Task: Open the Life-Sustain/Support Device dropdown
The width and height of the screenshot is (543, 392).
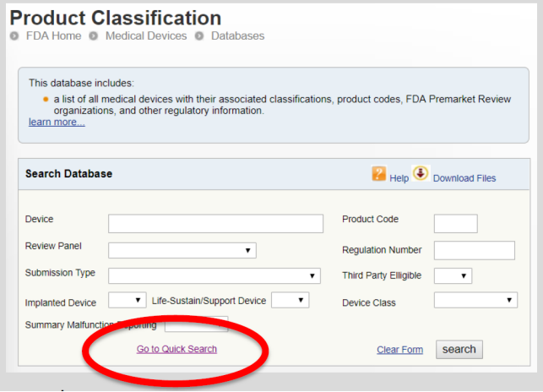Action: coord(290,300)
